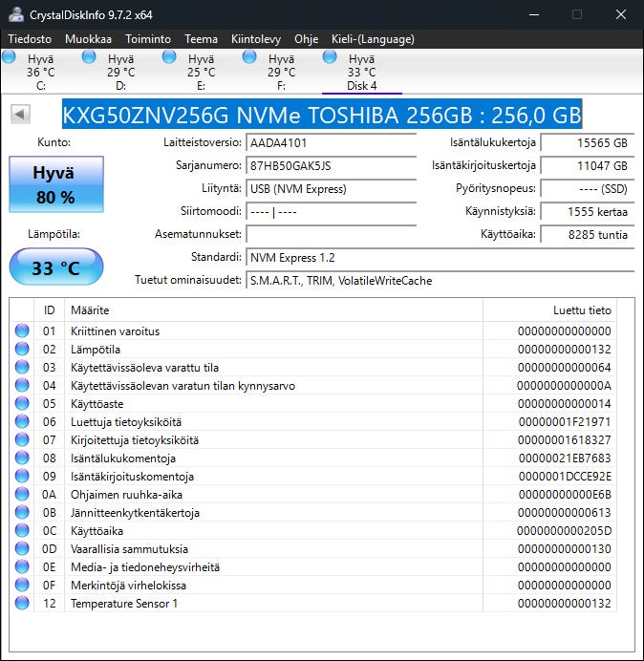This screenshot has height=661, width=644.
Task: Click status icon of Vaarallisia sammutuksia row
Action: click(x=22, y=549)
